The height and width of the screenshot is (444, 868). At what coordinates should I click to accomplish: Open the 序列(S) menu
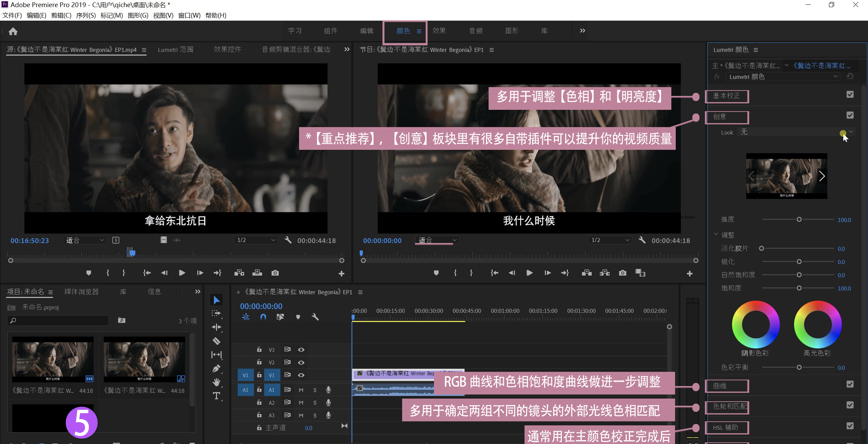click(86, 15)
